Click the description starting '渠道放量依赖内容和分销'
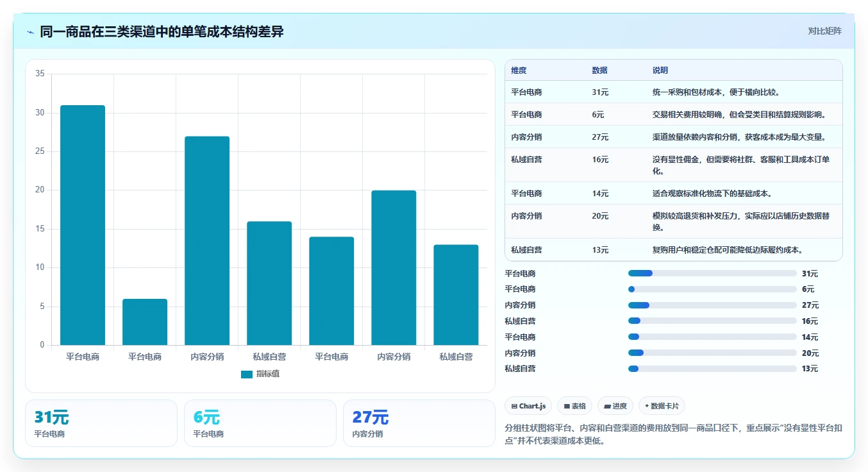The image size is (868, 472). click(x=740, y=137)
